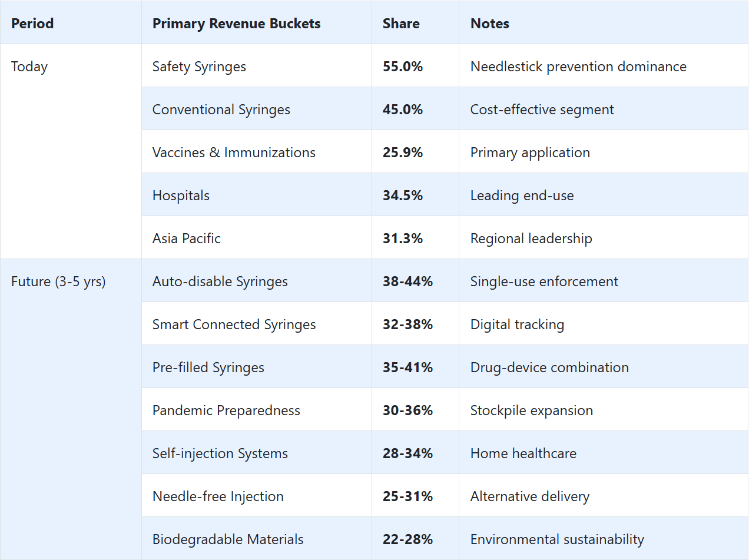Select the Future (3-5 yrs) cell
This screenshot has height=560, width=749.
point(58,281)
